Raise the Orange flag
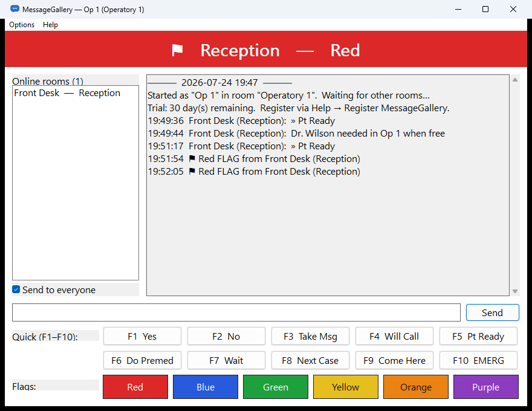Viewport: 532px width, 411px height. pos(416,387)
